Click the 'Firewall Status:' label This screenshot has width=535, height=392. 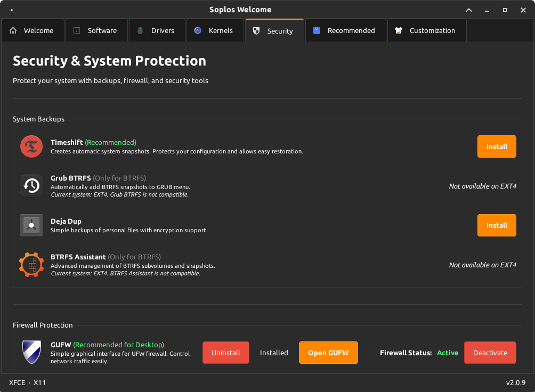point(406,353)
